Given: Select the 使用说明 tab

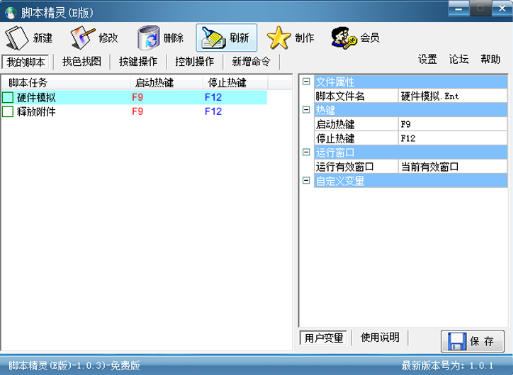Looking at the screenshot, I should tap(380, 338).
